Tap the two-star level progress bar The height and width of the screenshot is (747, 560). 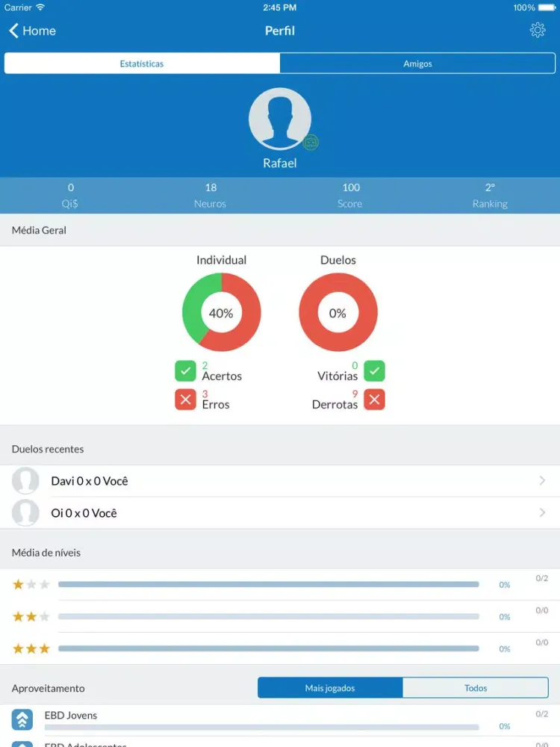(x=269, y=616)
